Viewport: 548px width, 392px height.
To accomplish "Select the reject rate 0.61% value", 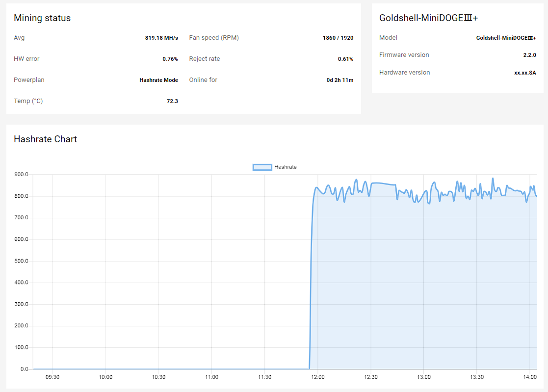I will point(345,59).
